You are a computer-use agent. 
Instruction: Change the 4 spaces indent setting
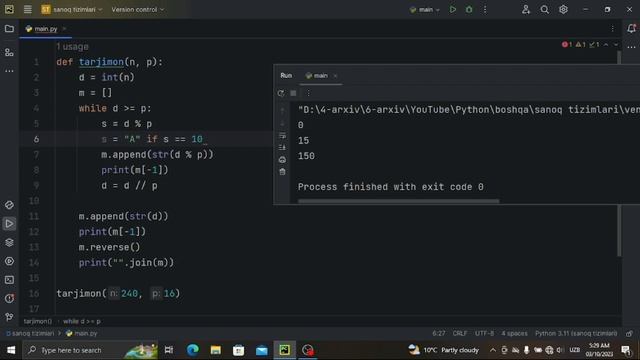(514, 333)
